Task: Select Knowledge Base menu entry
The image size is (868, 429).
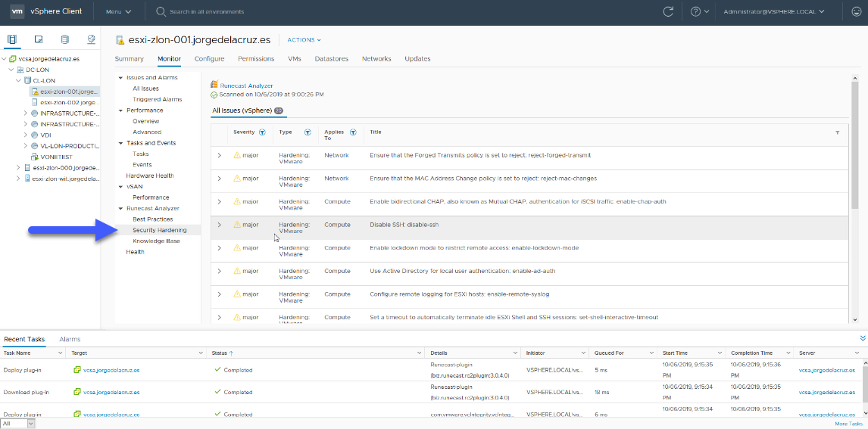Action: point(156,241)
